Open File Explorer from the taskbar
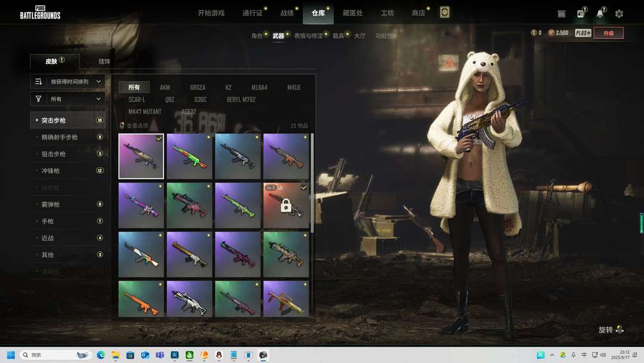Image resolution: width=644 pixels, height=363 pixels. (116, 355)
